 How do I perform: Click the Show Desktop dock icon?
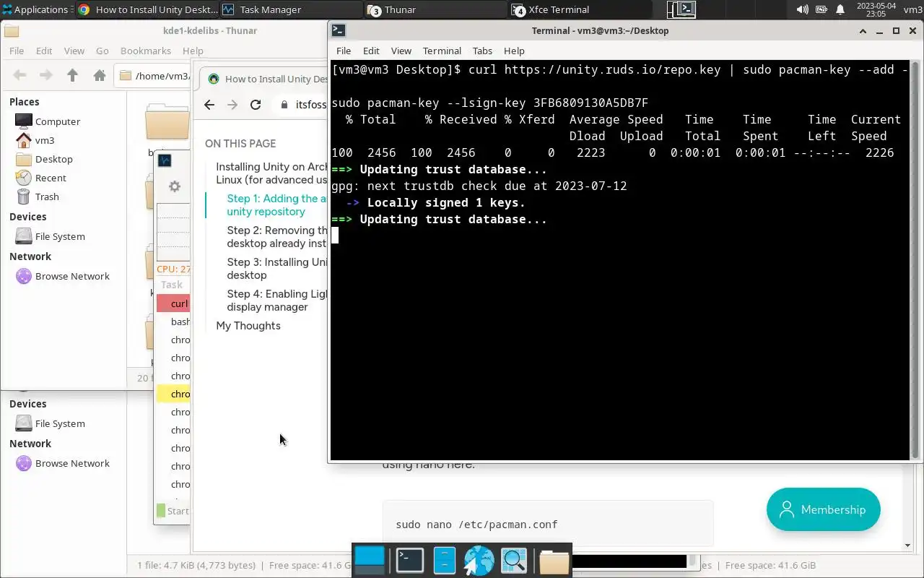(x=370, y=561)
